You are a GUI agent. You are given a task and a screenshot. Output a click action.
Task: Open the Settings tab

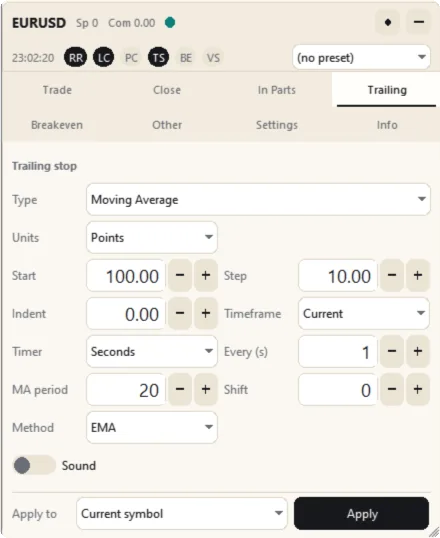(277, 125)
